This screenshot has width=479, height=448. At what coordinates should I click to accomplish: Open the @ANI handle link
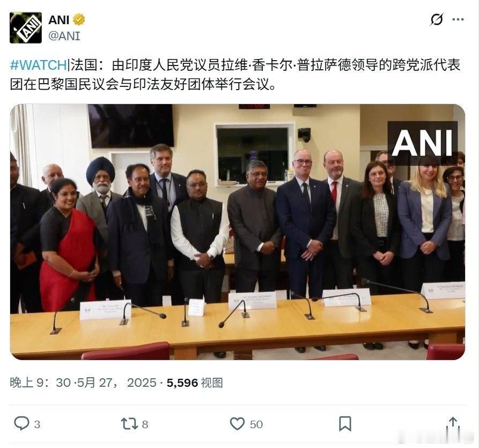tap(64, 36)
